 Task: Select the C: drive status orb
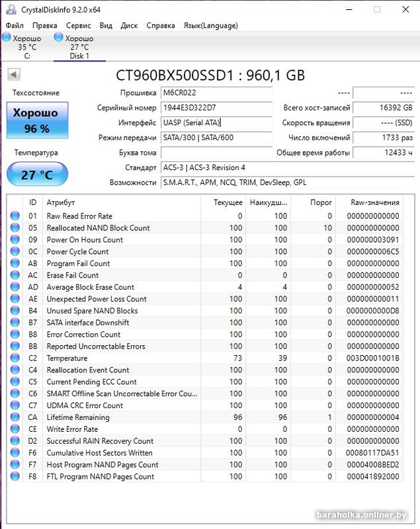point(7,37)
